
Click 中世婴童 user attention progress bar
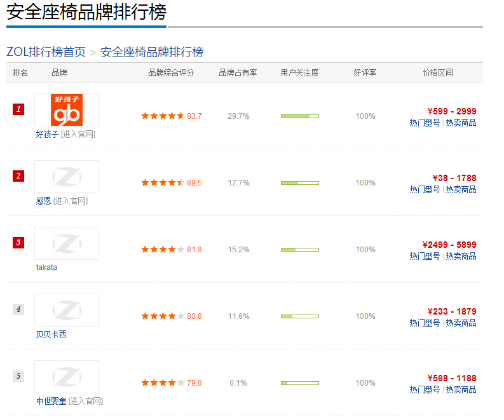(x=300, y=383)
